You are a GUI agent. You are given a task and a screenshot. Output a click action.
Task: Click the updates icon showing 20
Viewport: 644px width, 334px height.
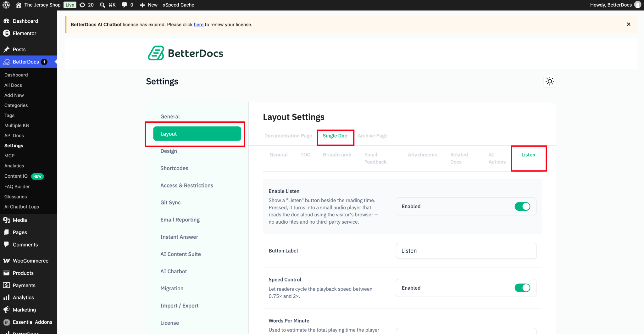coord(82,5)
